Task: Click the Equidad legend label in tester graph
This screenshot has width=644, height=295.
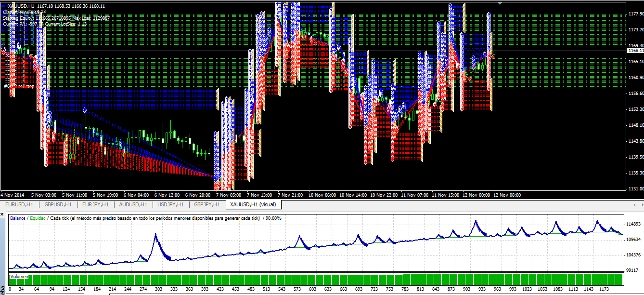Action: pos(38,218)
